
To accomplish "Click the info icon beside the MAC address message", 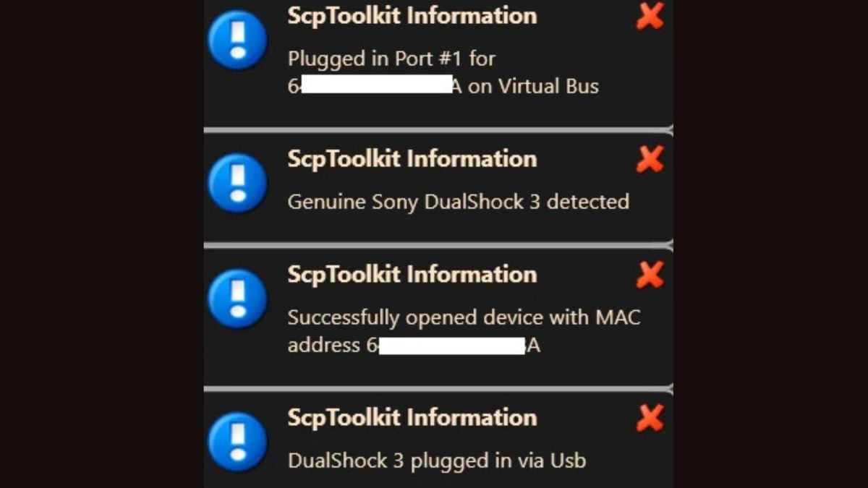I will coord(238,299).
